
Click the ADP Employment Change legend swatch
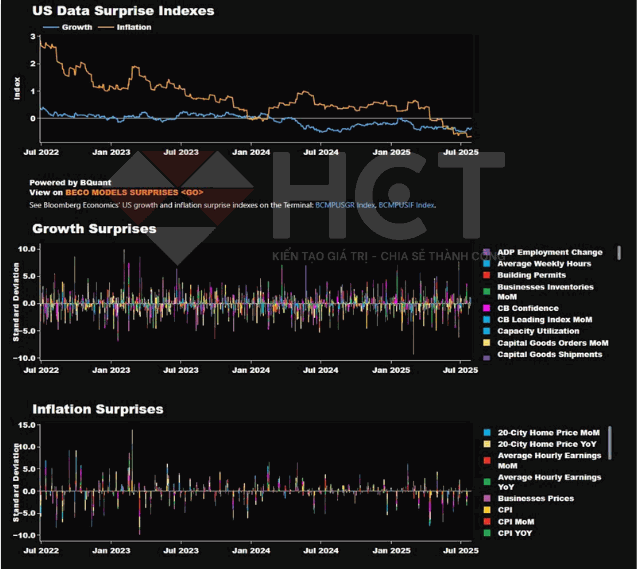(486, 252)
